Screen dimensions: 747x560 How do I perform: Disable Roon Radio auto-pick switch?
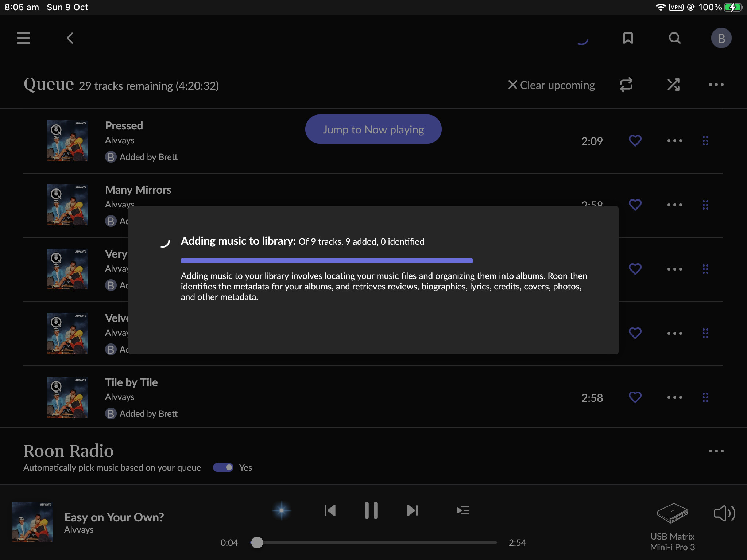pos(223,467)
